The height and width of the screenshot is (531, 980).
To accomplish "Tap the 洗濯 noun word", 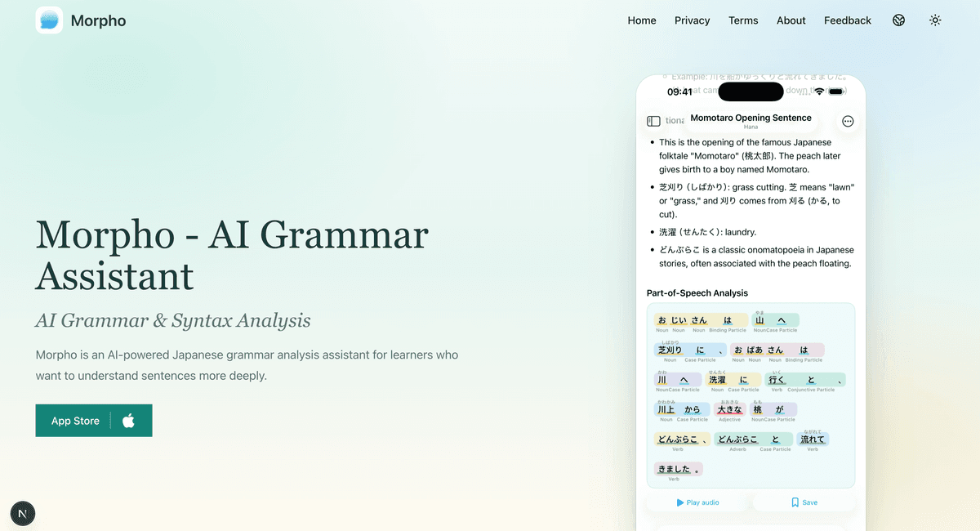I will tap(717, 380).
